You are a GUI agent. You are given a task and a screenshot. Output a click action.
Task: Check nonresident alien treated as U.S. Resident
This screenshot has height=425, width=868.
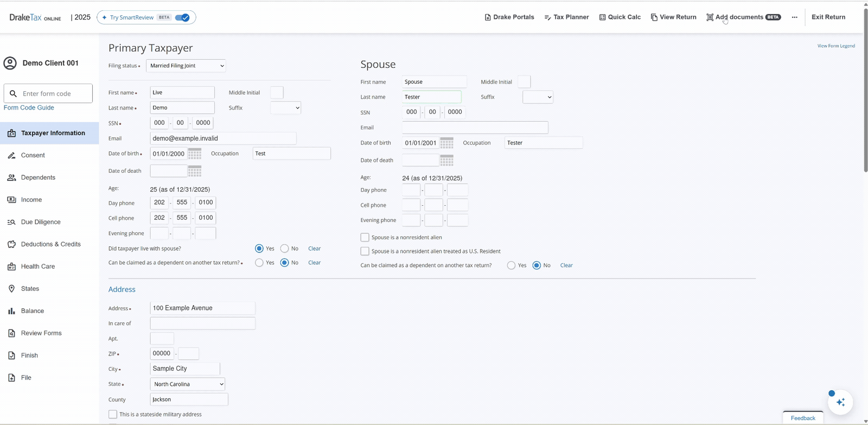click(x=365, y=251)
